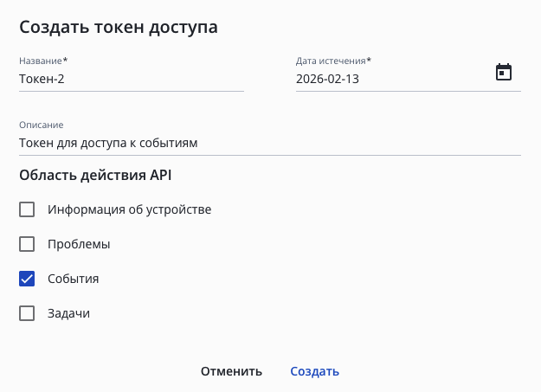Click the События label text
This screenshot has height=392, width=541.
coord(73,279)
